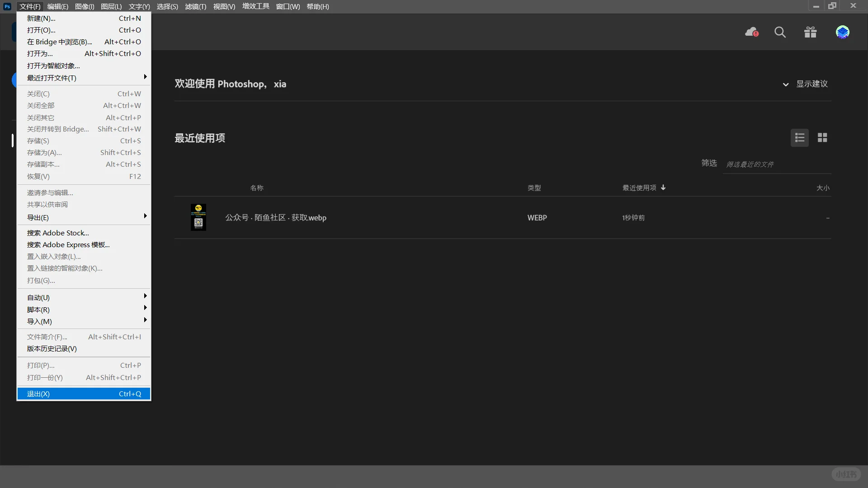Click the 筛选最近的文件 filter field

pos(776,164)
